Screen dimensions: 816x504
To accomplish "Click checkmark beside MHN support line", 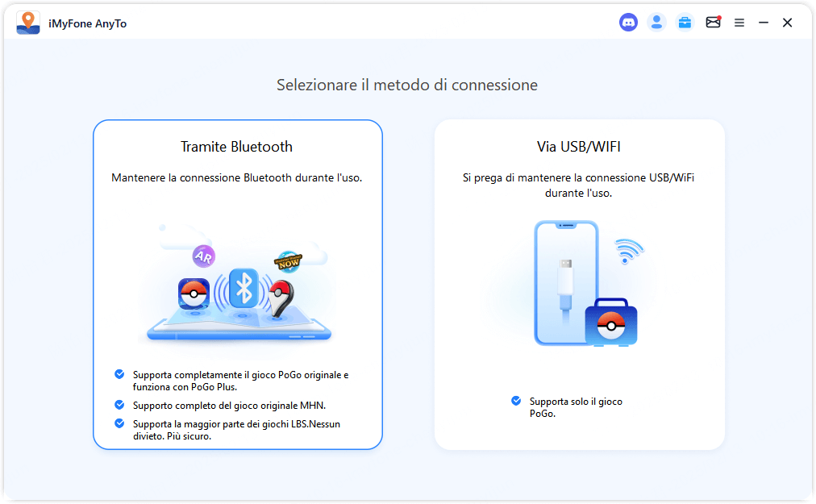I will (119, 405).
